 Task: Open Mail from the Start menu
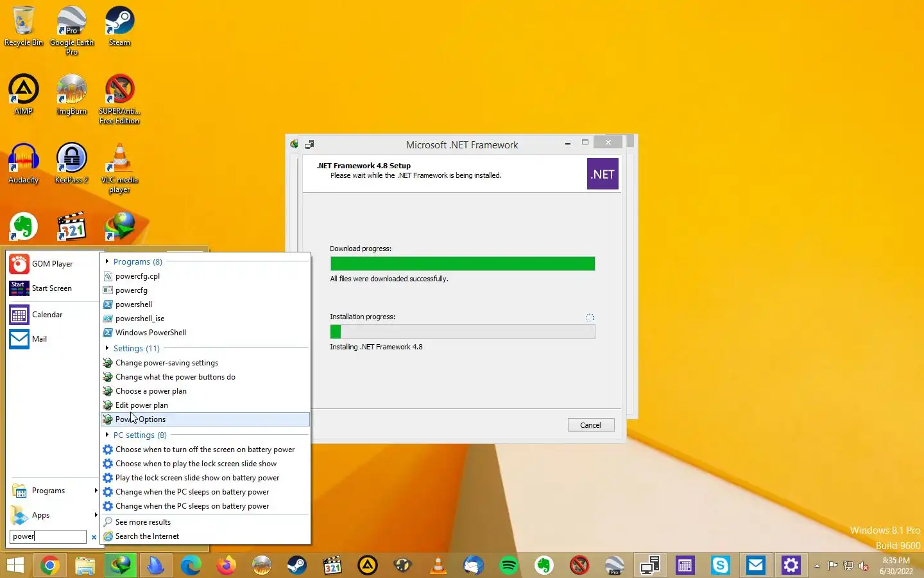(53, 339)
